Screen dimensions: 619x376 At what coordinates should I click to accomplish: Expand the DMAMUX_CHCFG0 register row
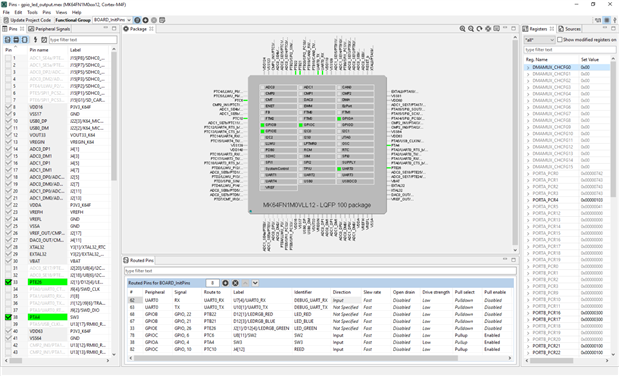528,68
